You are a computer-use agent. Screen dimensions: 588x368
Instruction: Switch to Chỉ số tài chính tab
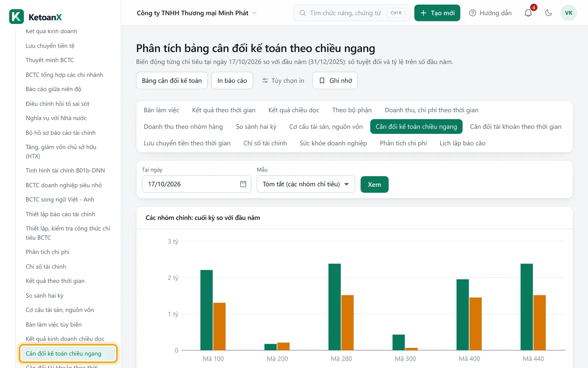pos(265,143)
